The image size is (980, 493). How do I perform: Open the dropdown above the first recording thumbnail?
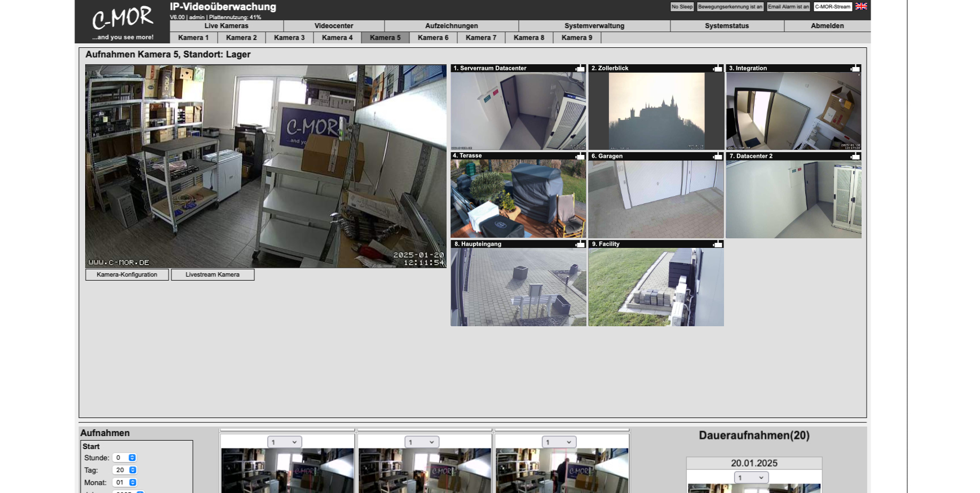[x=285, y=442]
